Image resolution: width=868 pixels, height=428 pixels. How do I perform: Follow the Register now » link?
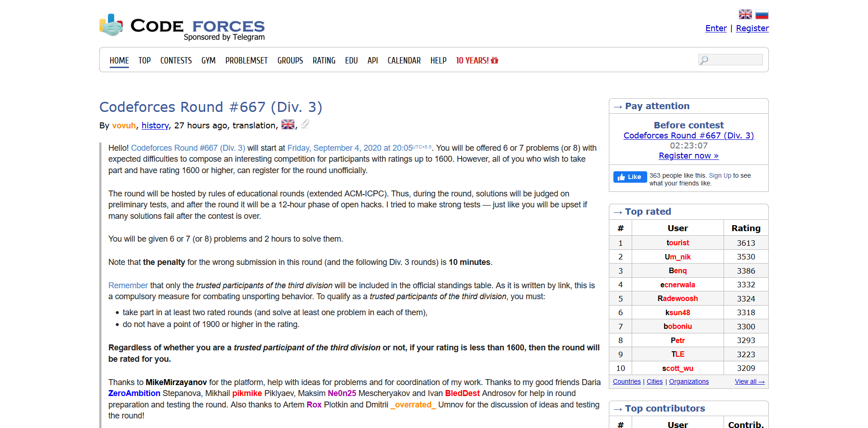[688, 156]
